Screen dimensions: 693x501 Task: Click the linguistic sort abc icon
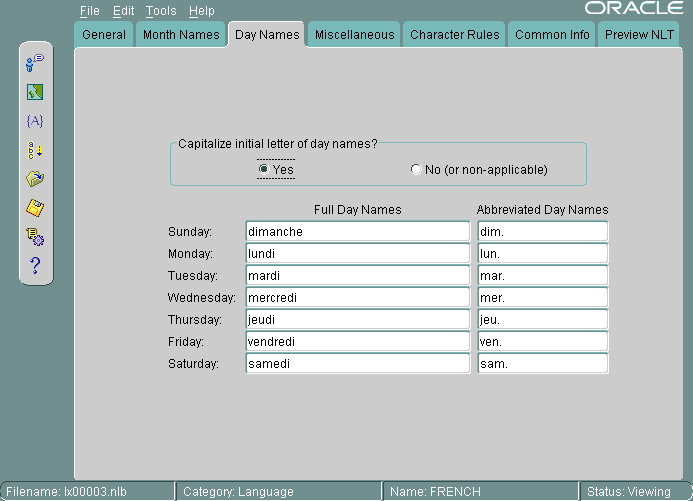point(35,150)
